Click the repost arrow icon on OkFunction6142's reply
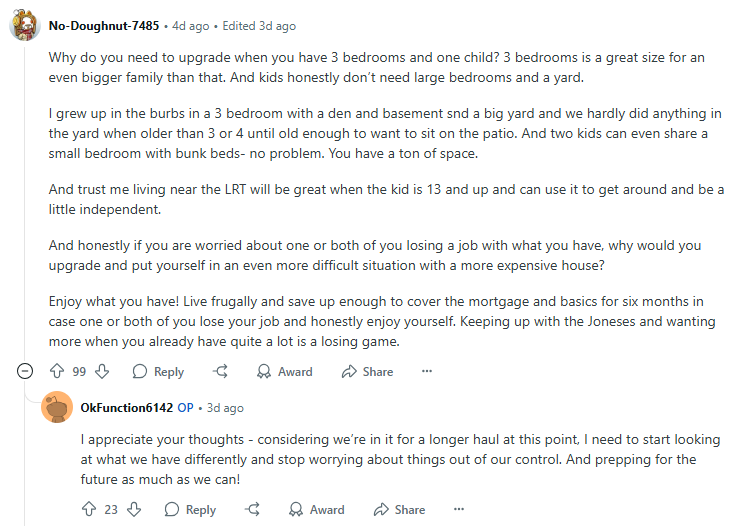The height and width of the screenshot is (526, 736). pos(253,509)
